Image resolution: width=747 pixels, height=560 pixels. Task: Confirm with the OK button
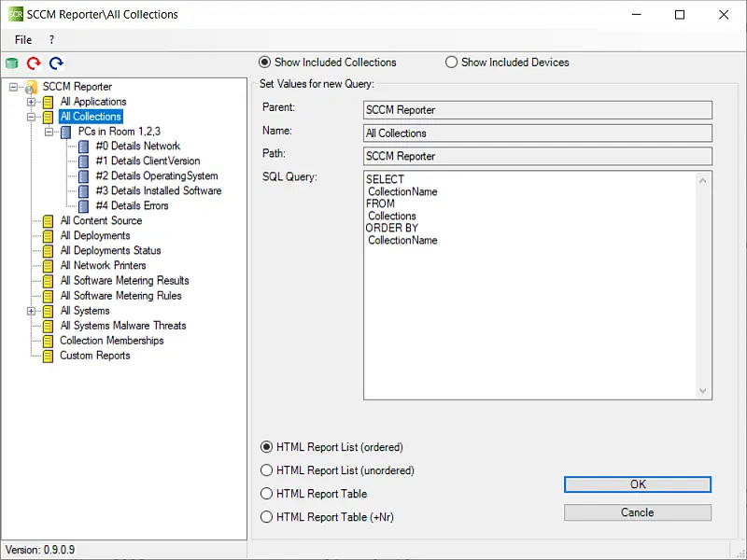coord(638,484)
